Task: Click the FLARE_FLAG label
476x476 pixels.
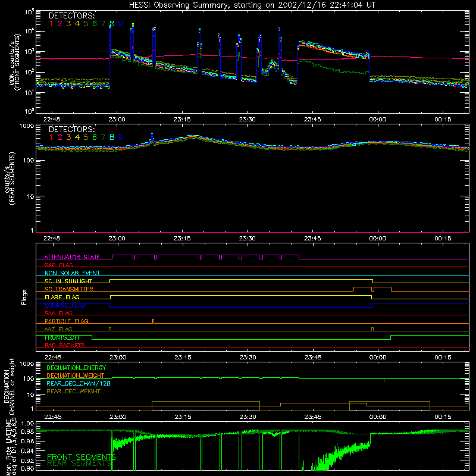Action: pyautogui.click(x=62, y=297)
